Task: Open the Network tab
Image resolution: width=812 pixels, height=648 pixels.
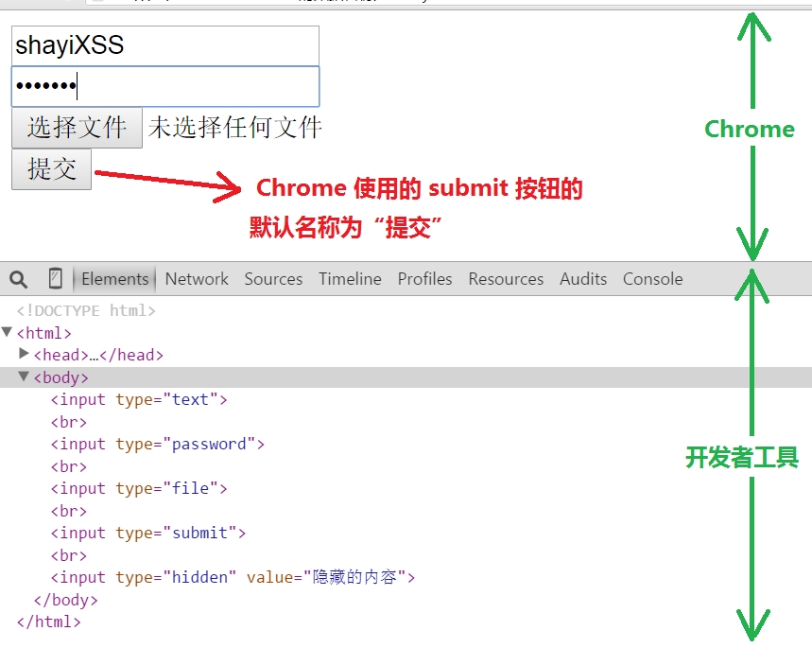Action: pyautogui.click(x=197, y=279)
